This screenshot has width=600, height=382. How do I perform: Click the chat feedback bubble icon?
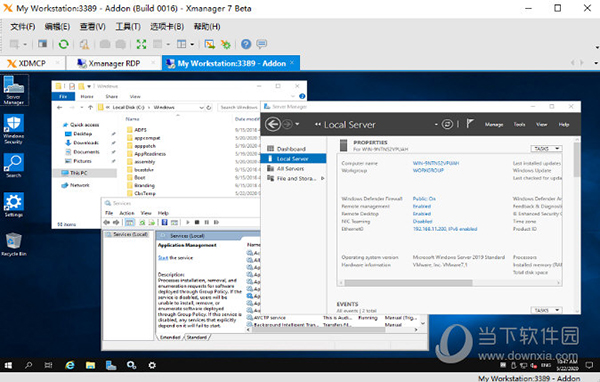pos(262,44)
